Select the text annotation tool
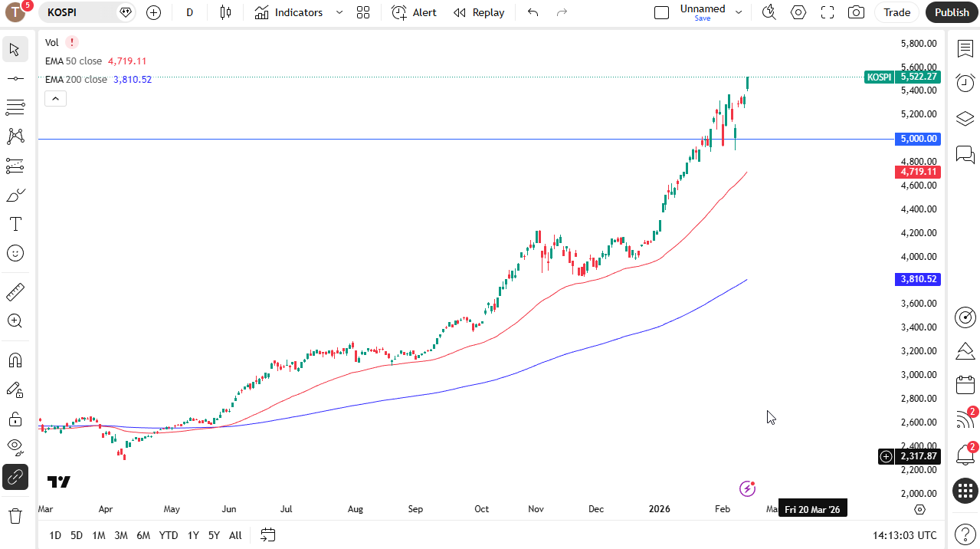 pos(15,224)
